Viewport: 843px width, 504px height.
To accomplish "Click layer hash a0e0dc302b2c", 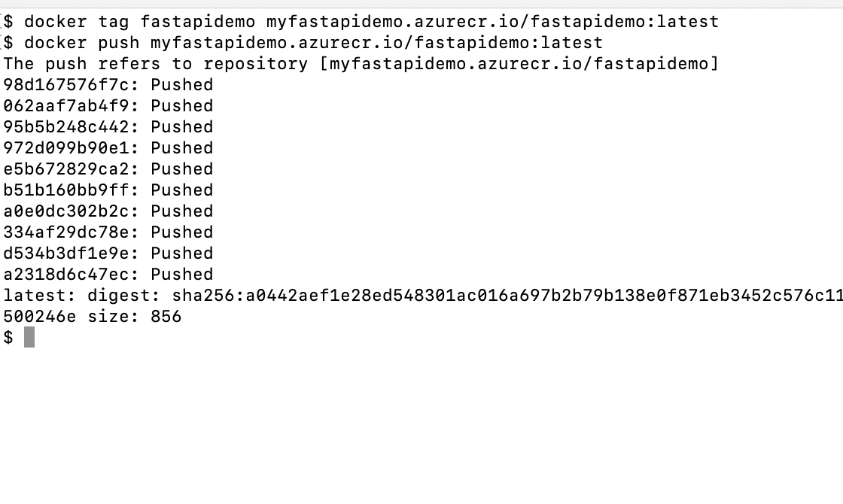I will coord(67,211).
